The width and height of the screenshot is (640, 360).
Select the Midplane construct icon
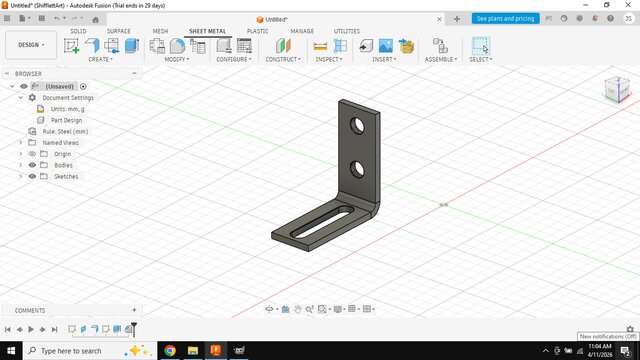pos(283,46)
